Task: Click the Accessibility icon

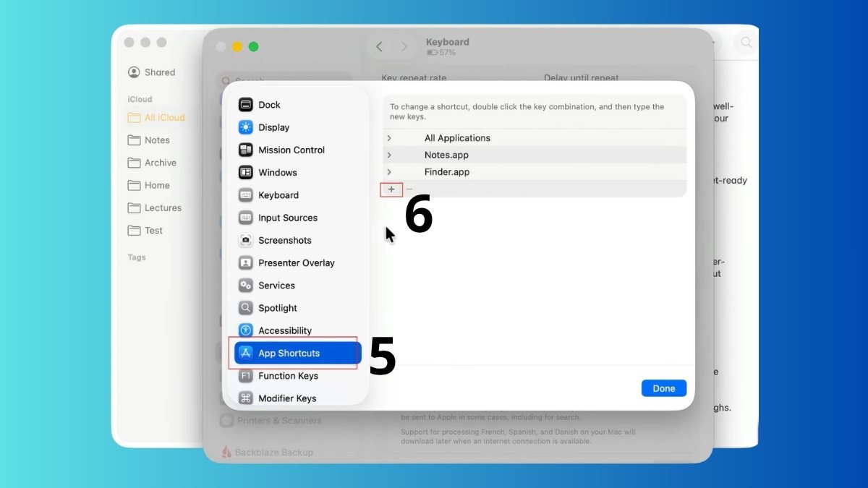Action: [x=246, y=330]
